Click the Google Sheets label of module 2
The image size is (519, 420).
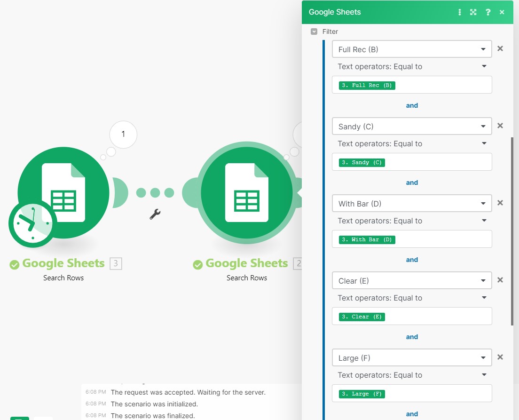247,263
